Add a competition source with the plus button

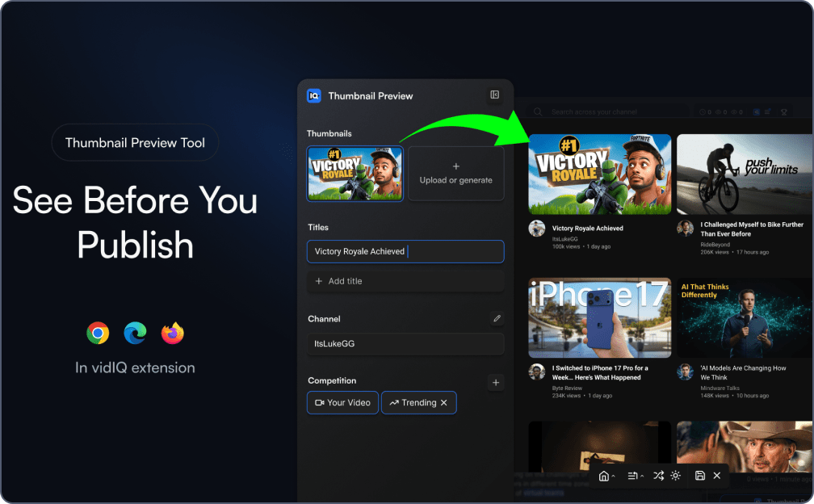tap(496, 382)
